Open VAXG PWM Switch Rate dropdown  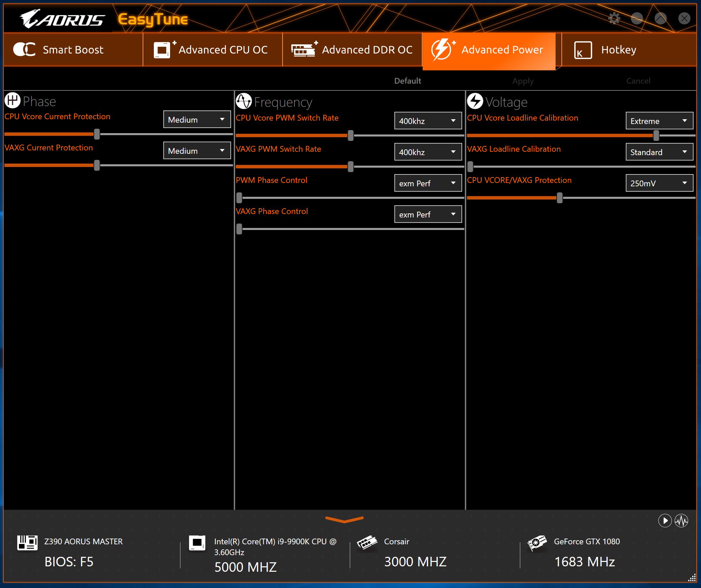click(428, 152)
